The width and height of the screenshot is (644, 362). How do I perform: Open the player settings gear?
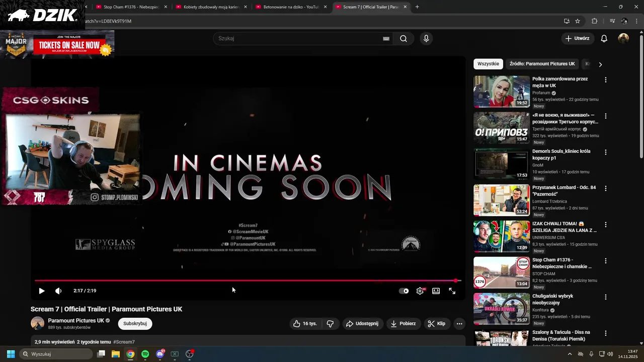click(420, 291)
